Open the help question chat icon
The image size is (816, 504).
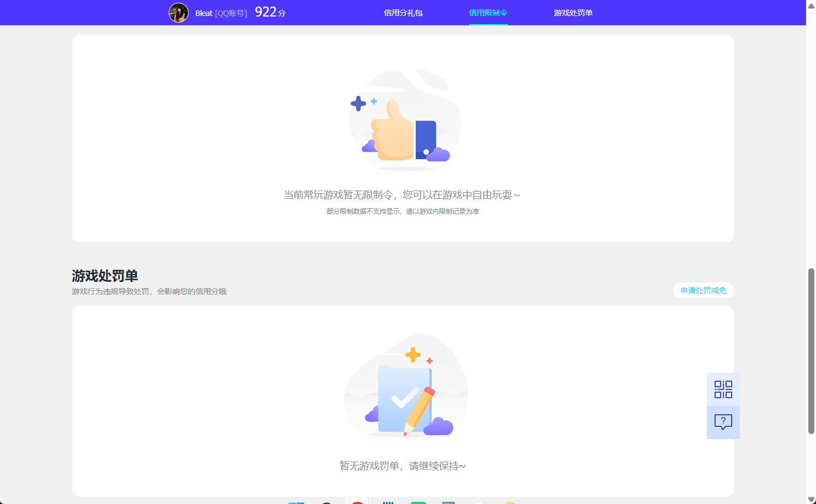pyautogui.click(x=723, y=422)
